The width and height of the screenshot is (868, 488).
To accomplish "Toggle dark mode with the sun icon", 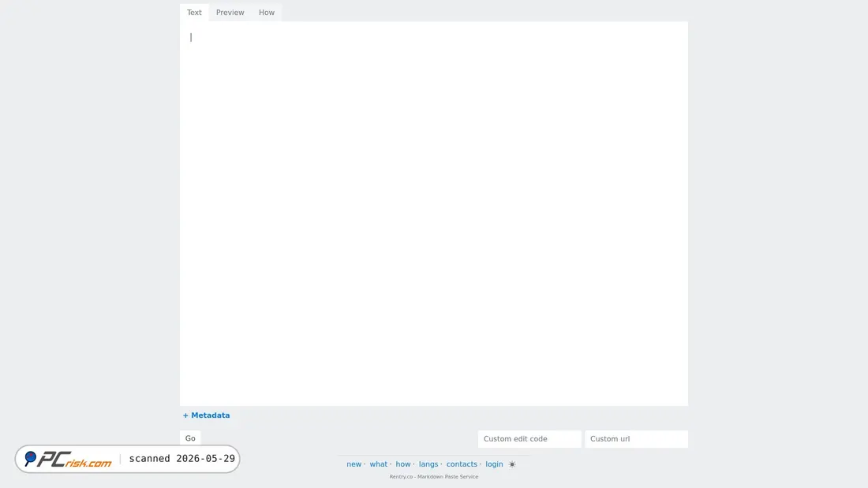I will tap(512, 464).
